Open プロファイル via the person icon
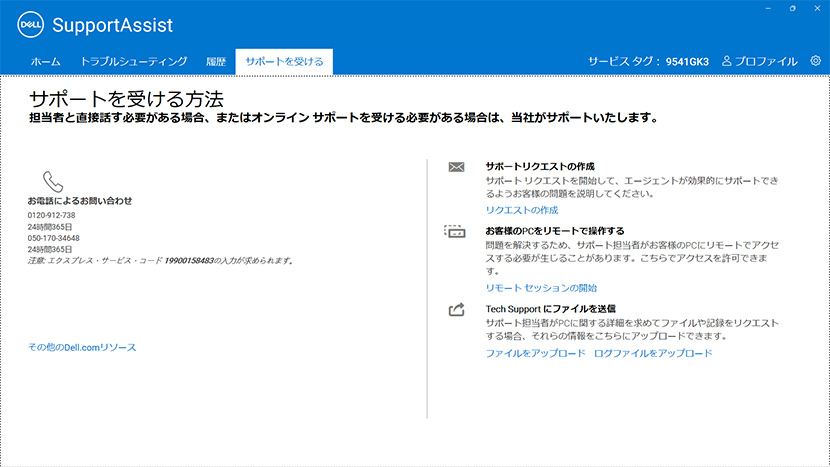Image resolution: width=830 pixels, height=467 pixels. coord(727,62)
